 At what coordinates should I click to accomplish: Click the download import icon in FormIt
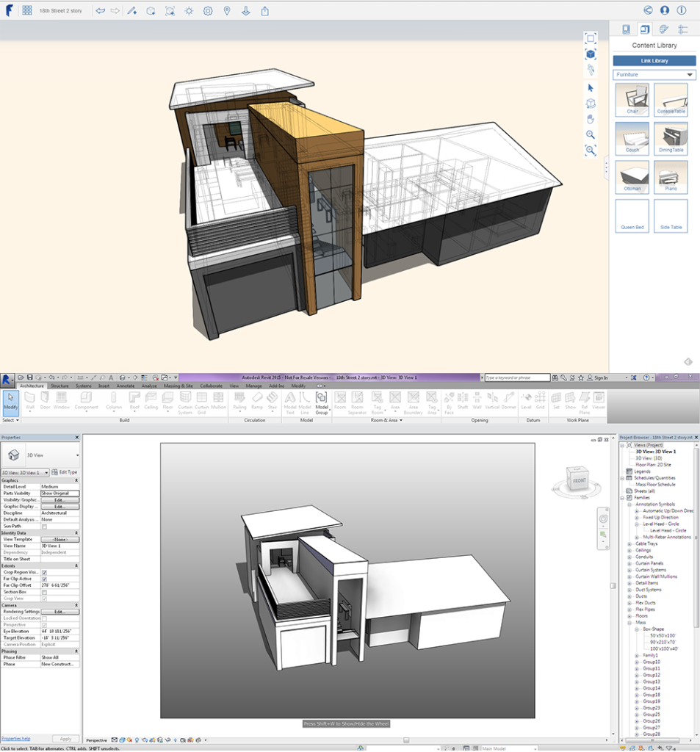(245, 10)
